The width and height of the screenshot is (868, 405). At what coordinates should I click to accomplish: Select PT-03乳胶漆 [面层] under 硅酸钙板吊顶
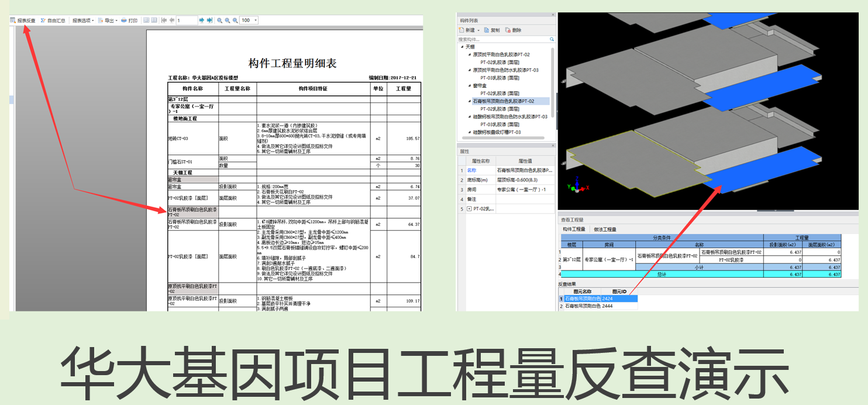click(x=500, y=125)
